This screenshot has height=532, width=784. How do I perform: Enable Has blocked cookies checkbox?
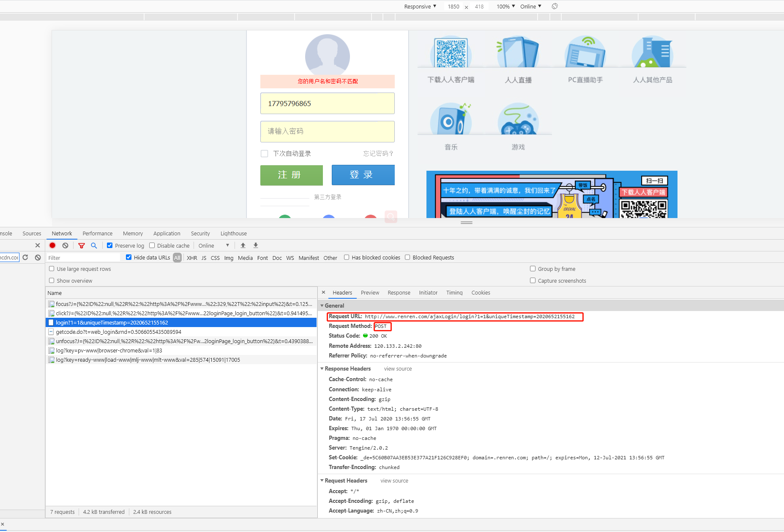point(347,257)
